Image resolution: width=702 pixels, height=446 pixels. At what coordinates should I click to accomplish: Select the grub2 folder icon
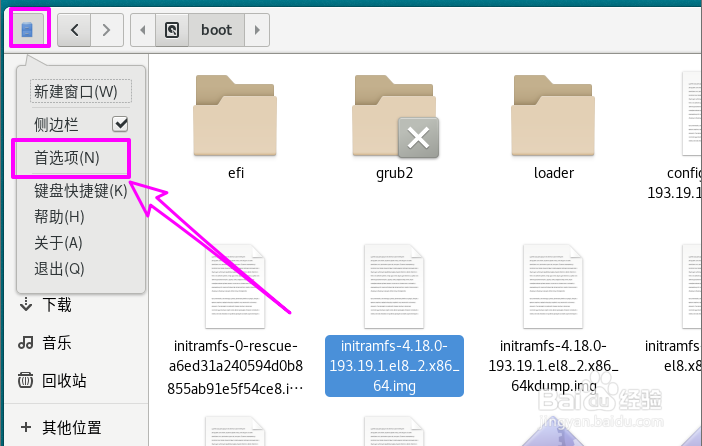tap(394, 116)
